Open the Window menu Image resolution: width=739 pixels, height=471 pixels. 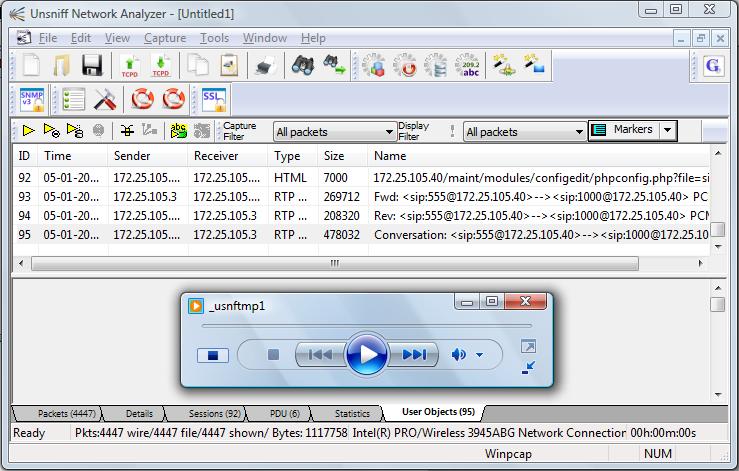click(265, 38)
